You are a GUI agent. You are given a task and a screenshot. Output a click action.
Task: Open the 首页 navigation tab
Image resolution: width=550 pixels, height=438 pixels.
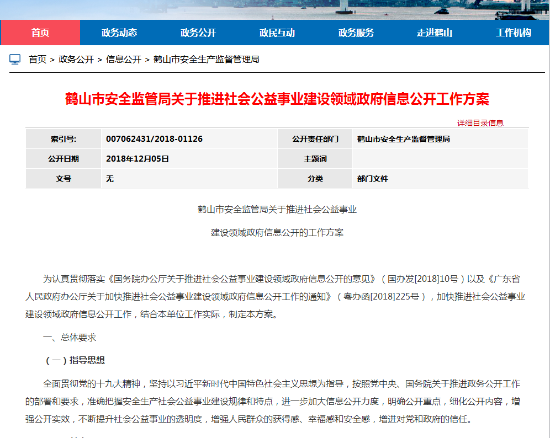(40, 33)
